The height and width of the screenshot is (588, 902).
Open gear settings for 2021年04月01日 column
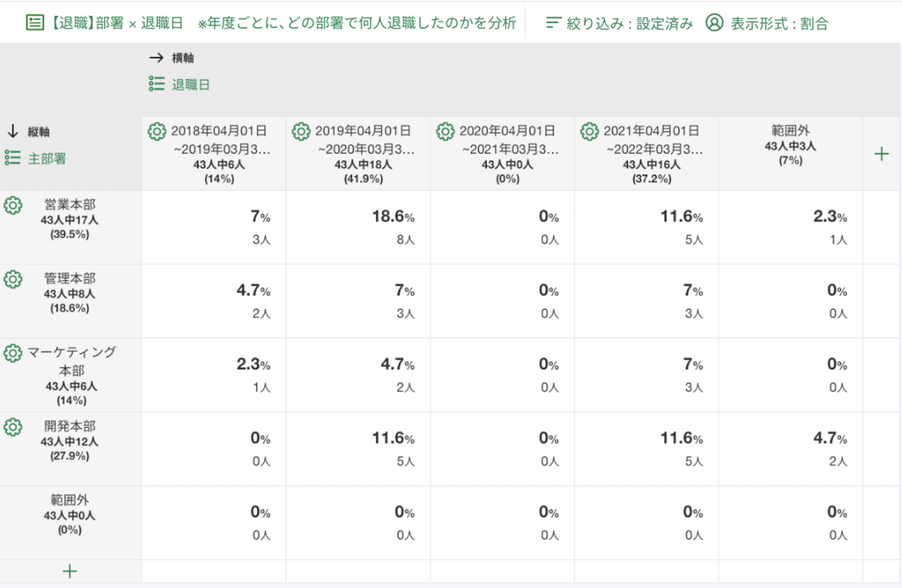[x=589, y=132]
